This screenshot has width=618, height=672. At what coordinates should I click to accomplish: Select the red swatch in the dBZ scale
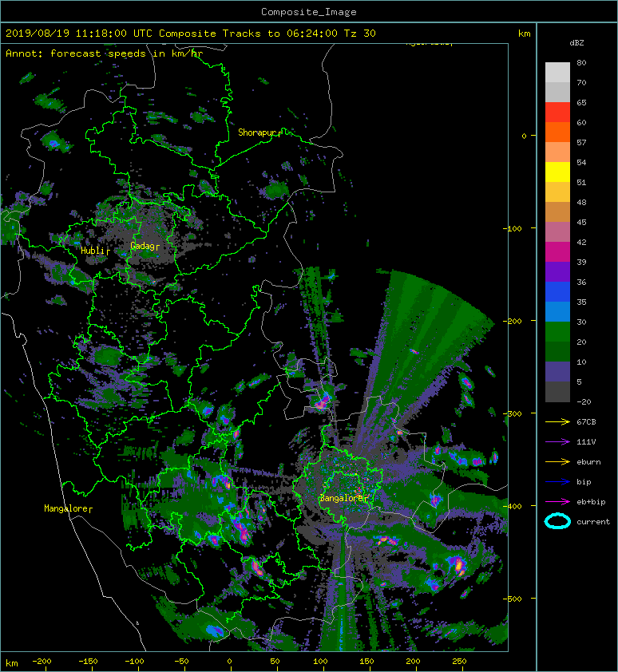[557, 113]
